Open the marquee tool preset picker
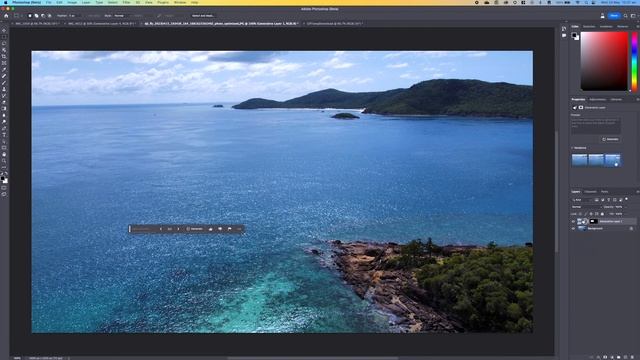This screenshot has width=640, height=360. 18,16
